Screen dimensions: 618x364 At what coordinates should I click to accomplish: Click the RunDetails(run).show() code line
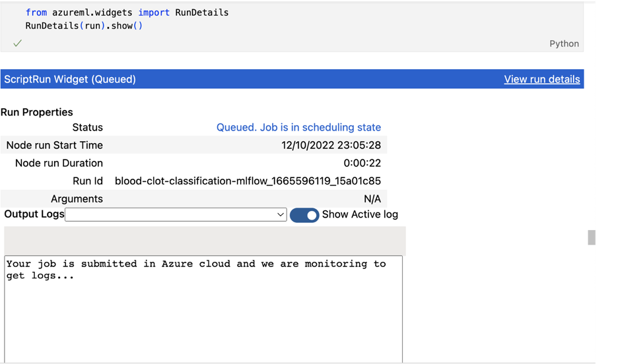[84, 26]
